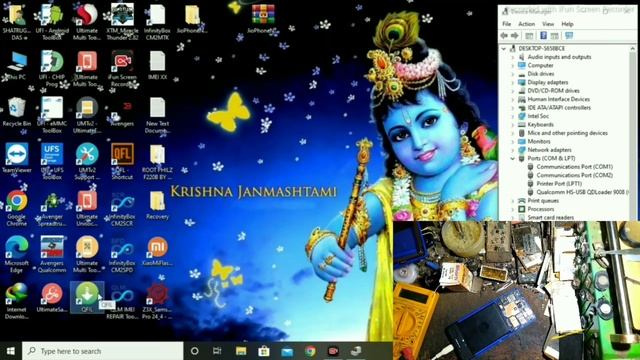Launch Google Chrome desktop shortcut

click(x=17, y=208)
